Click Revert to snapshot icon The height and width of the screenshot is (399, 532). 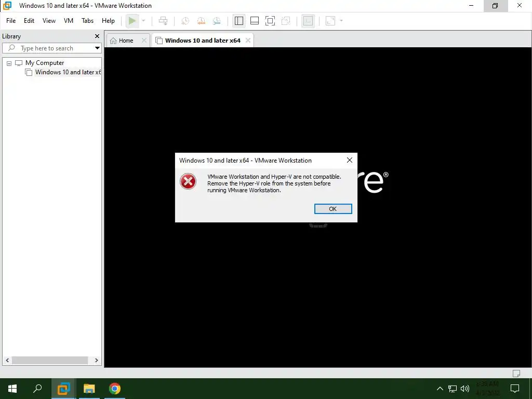point(201,21)
